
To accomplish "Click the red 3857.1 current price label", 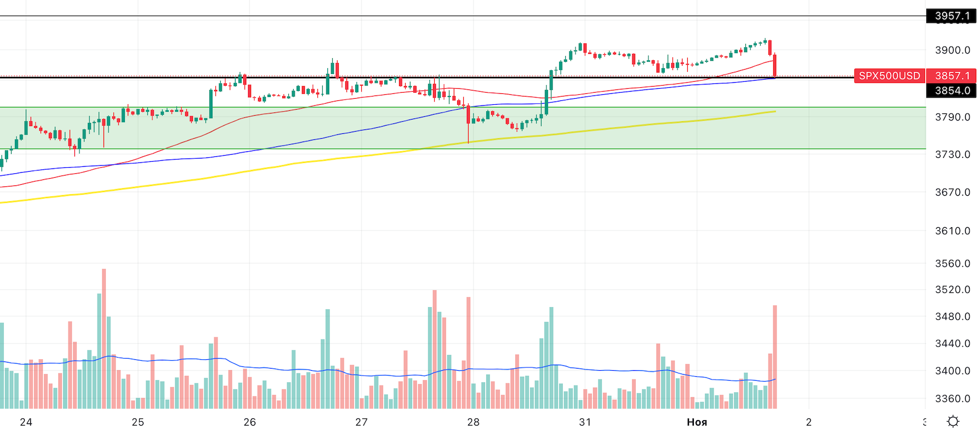I will pos(952,76).
